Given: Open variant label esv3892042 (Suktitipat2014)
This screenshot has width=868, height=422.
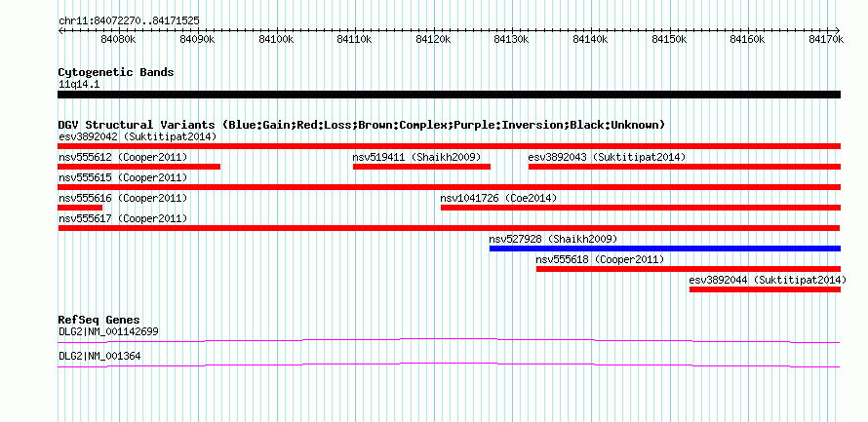Looking at the screenshot, I should pyautogui.click(x=138, y=136).
